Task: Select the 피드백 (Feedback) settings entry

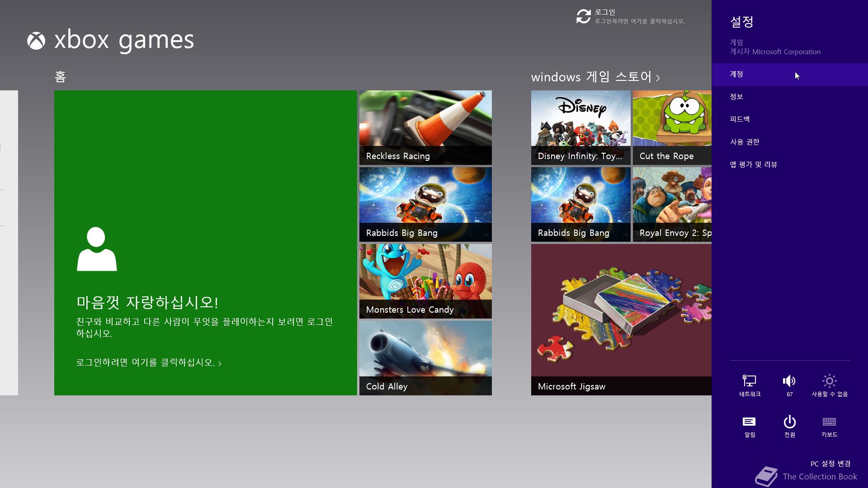Action: point(790,119)
